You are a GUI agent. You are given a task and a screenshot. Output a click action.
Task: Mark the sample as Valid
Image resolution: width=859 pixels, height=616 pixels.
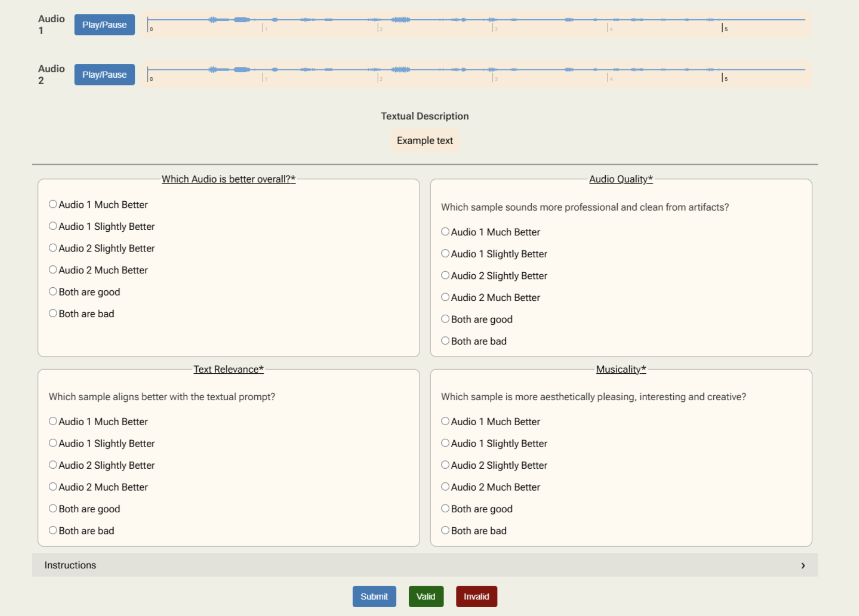[426, 596]
